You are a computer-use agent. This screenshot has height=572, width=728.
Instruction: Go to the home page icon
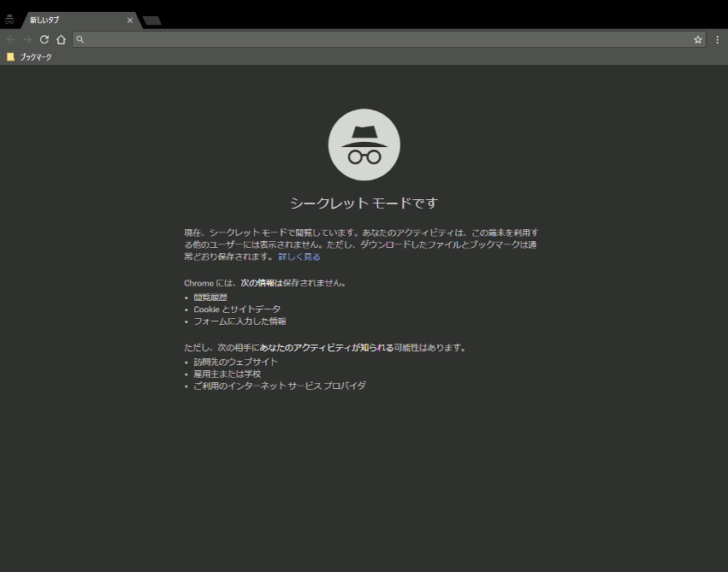[x=61, y=39]
